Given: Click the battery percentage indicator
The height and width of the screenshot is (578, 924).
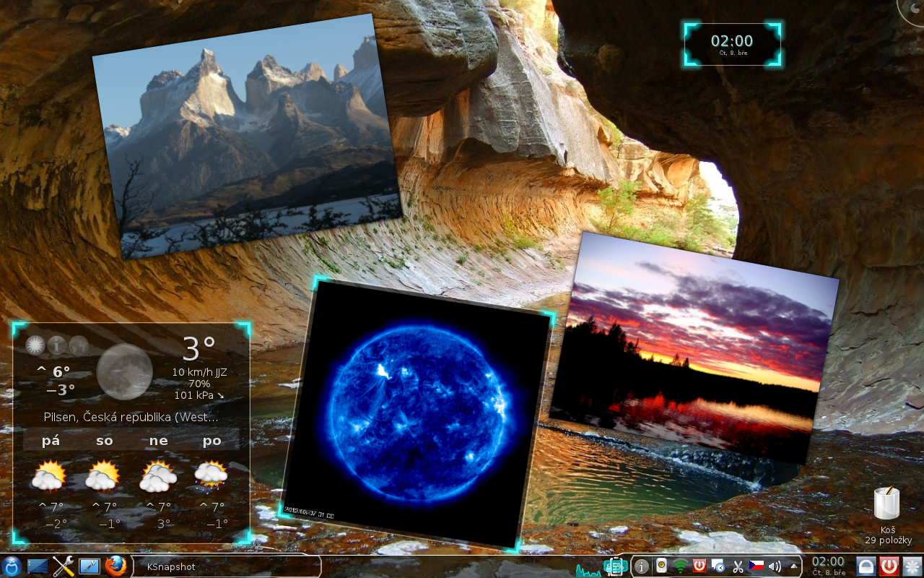Looking at the screenshot, I should pyautogui.click(x=616, y=566).
